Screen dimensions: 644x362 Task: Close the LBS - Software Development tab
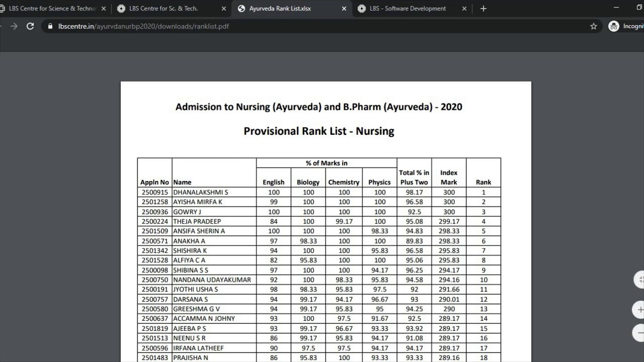point(464,9)
